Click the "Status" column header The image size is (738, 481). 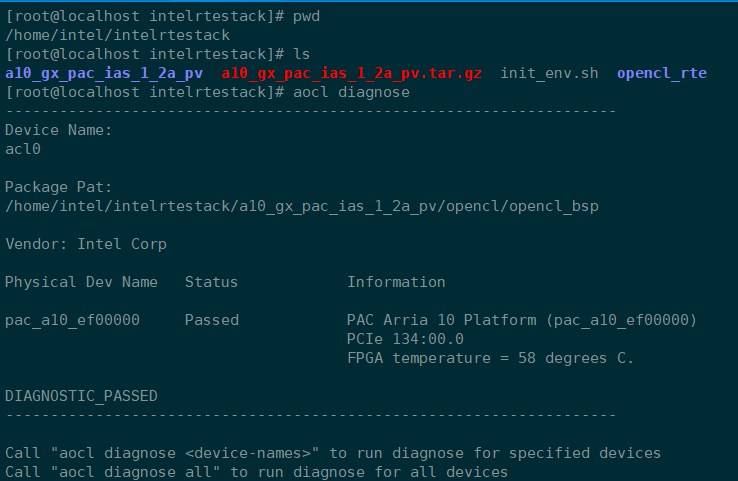[212, 282]
